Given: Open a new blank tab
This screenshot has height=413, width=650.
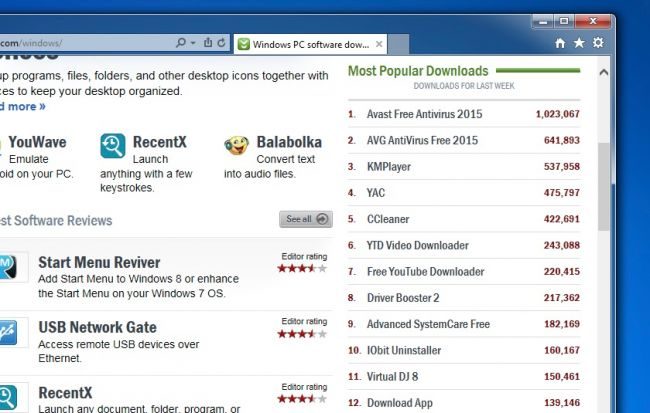Looking at the screenshot, I should (398, 44).
